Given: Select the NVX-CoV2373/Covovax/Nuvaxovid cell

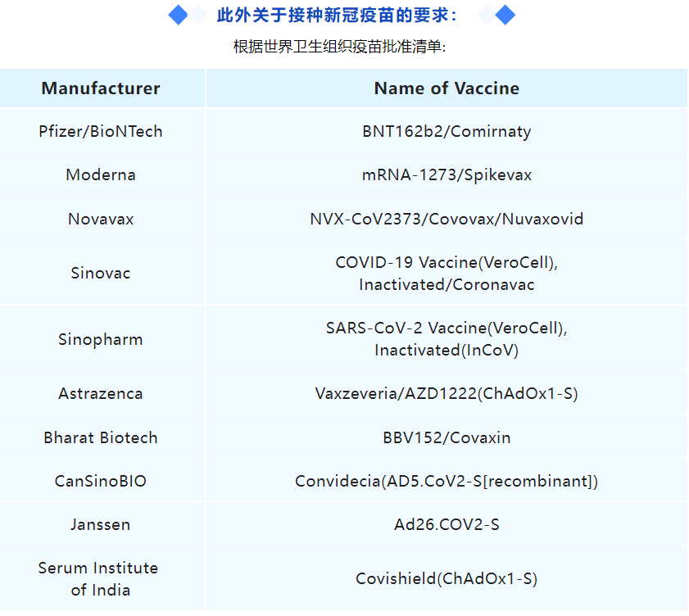Looking at the screenshot, I should click(x=446, y=219).
